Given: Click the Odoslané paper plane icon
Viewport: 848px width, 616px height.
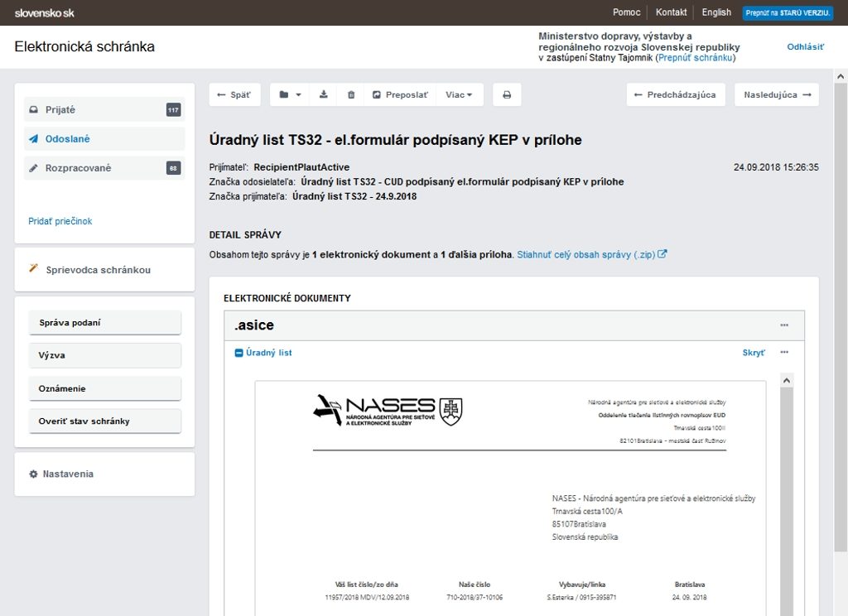Looking at the screenshot, I should coord(33,139).
